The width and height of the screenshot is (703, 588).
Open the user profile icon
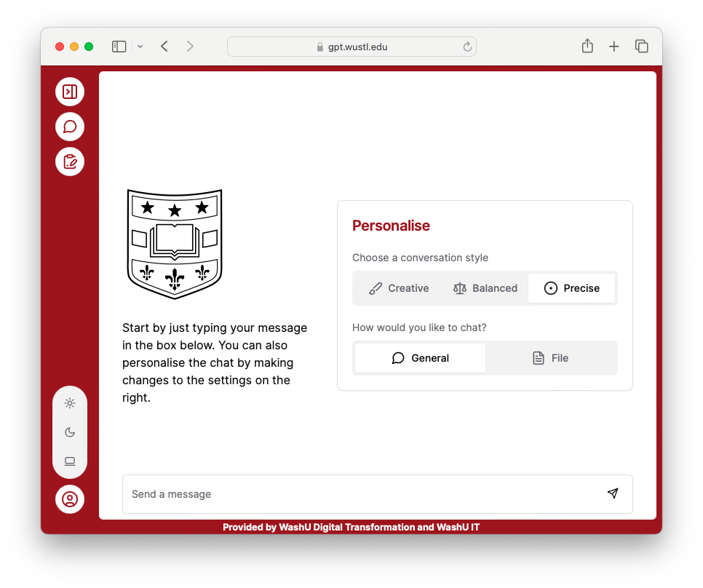[x=70, y=499]
